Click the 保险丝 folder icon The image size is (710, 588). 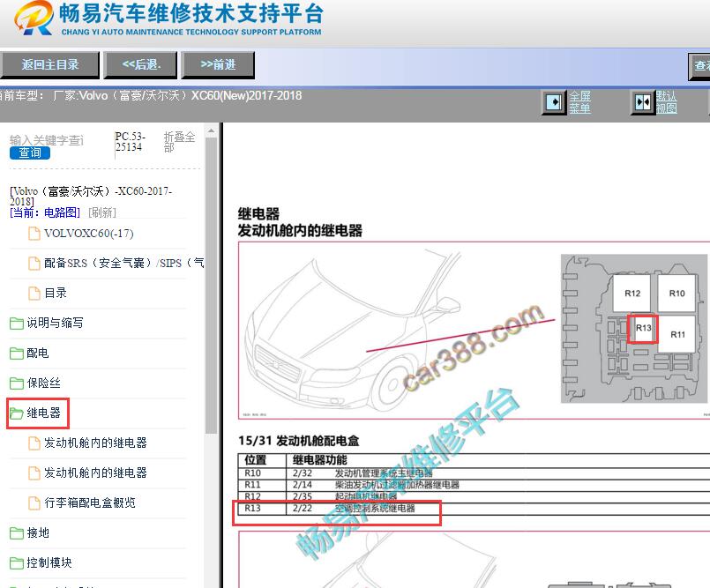17,383
